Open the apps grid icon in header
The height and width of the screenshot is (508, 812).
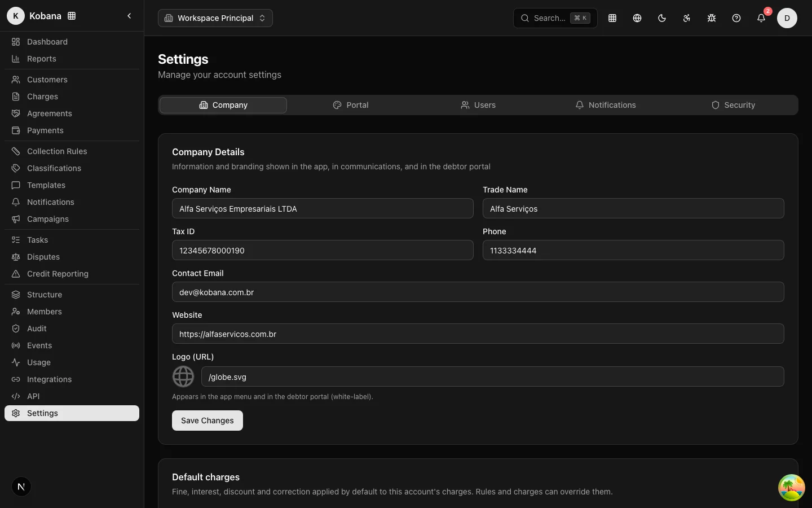click(x=612, y=18)
